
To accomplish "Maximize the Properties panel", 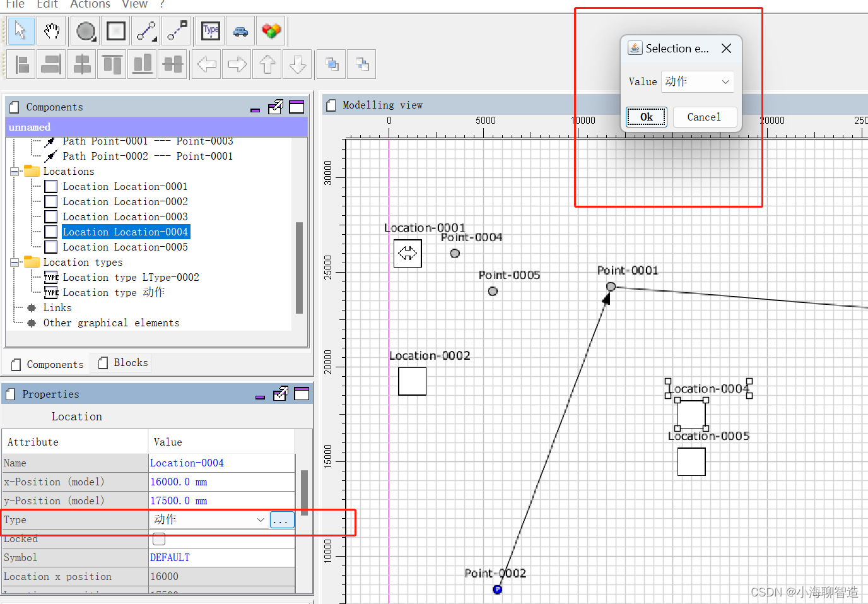I will pos(302,394).
